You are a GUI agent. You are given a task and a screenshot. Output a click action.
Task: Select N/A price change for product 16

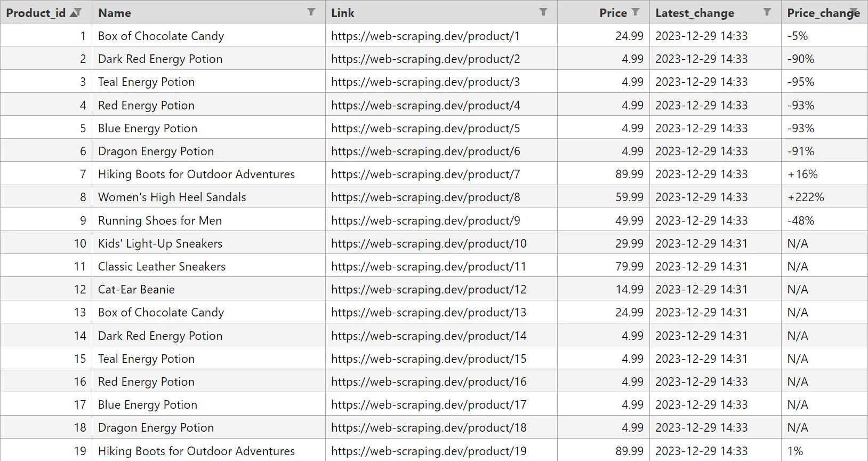point(824,381)
